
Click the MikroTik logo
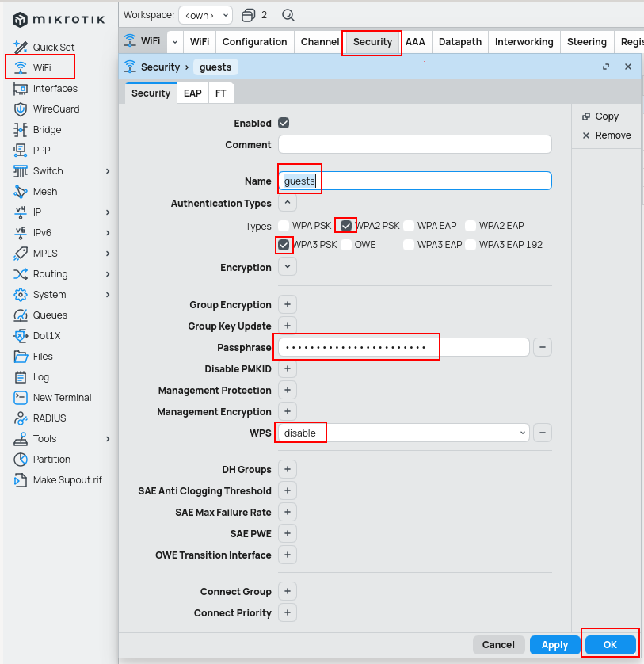pyautogui.click(x=59, y=20)
